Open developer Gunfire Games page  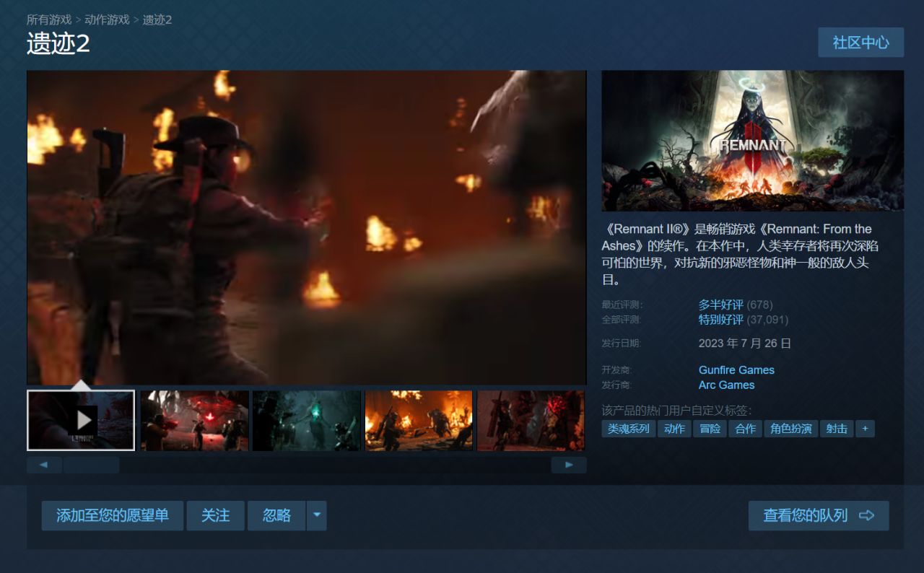click(736, 370)
